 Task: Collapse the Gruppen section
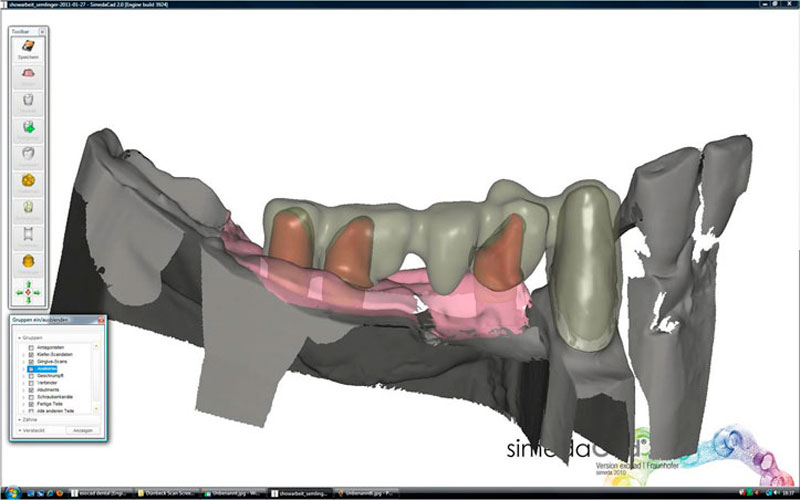point(20,338)
